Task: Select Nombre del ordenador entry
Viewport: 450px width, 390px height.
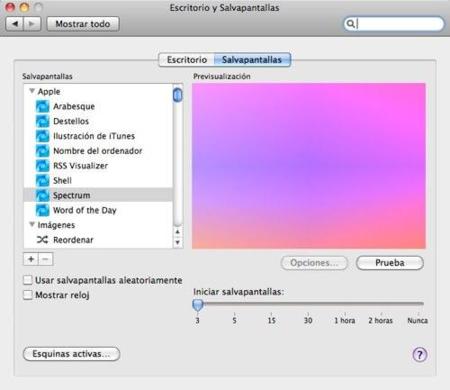Action: click(98, 151)
